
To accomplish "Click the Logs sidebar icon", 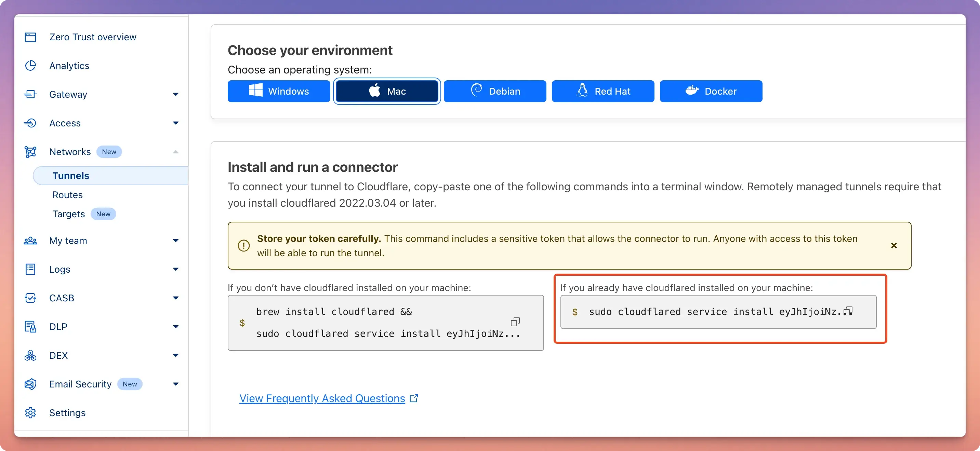I will point(30,269).
